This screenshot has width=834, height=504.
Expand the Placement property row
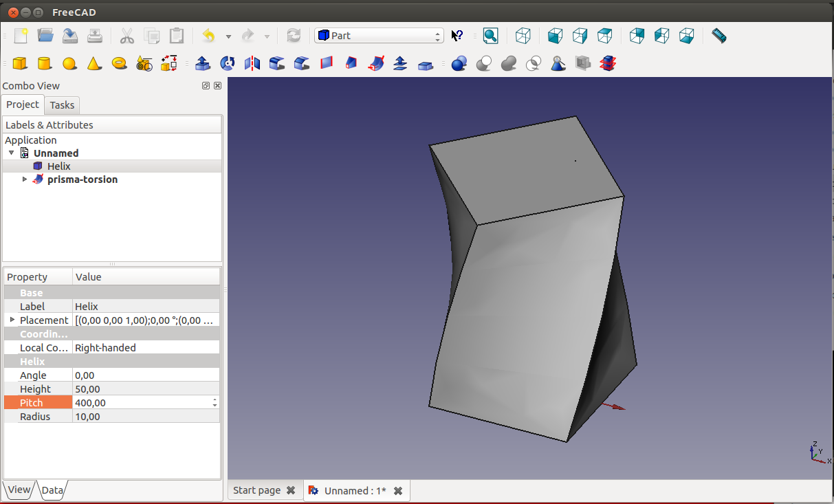coord(12,320)
